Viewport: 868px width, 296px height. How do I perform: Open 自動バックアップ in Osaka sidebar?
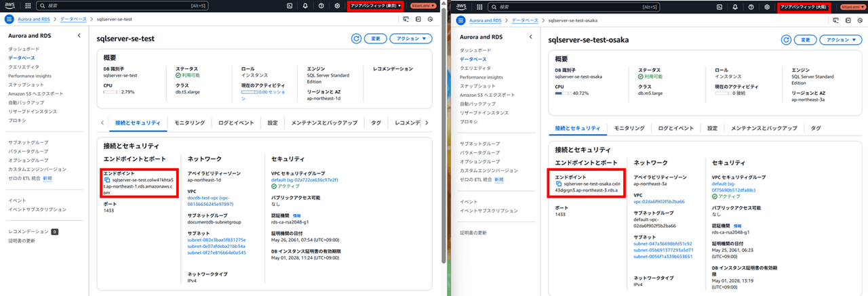coord(477,104)
